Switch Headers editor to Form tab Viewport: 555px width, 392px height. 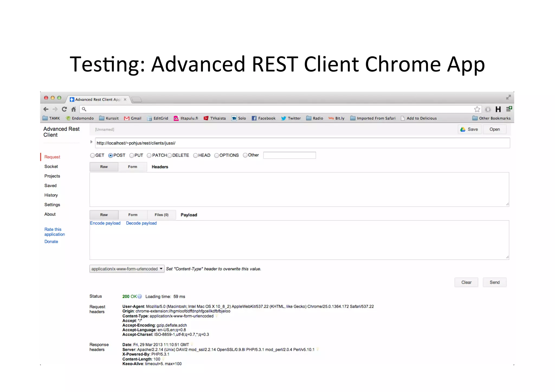tap(133, 167)
